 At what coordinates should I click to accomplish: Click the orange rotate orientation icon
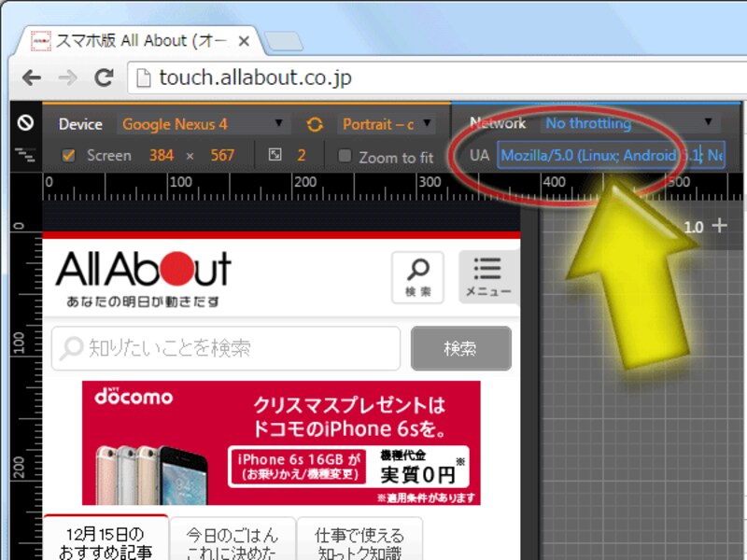315,123
